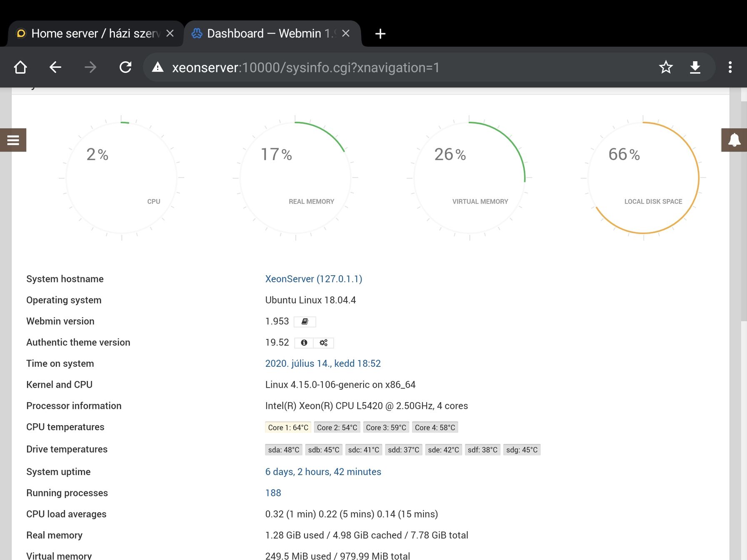This screenshot has width=747, height=560.
Task: Close the Dashboard Webmin tab
Action: pyautogui.click(x=346, y=33)
